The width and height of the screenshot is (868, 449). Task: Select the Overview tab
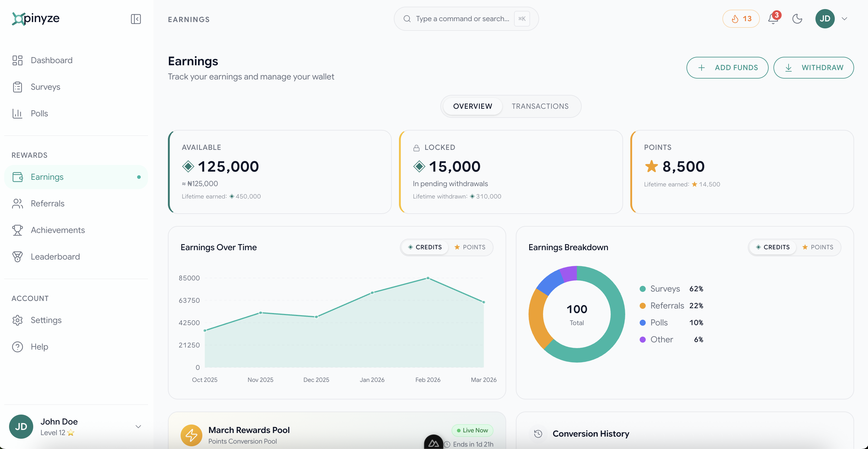pyautogui.click(x=472, y=106)
